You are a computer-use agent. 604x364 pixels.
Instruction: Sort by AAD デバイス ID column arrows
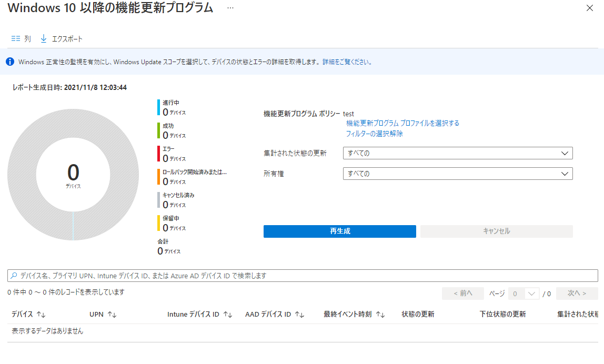coord(299,315)
